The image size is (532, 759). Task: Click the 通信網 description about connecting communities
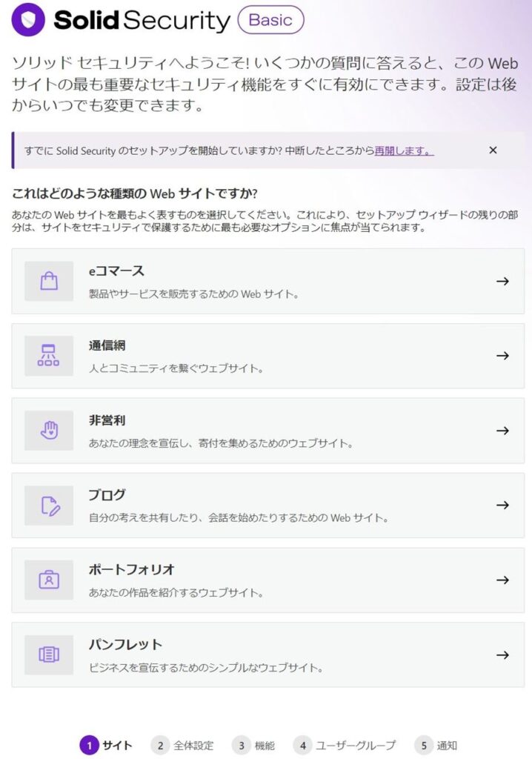tap(176, 368)
